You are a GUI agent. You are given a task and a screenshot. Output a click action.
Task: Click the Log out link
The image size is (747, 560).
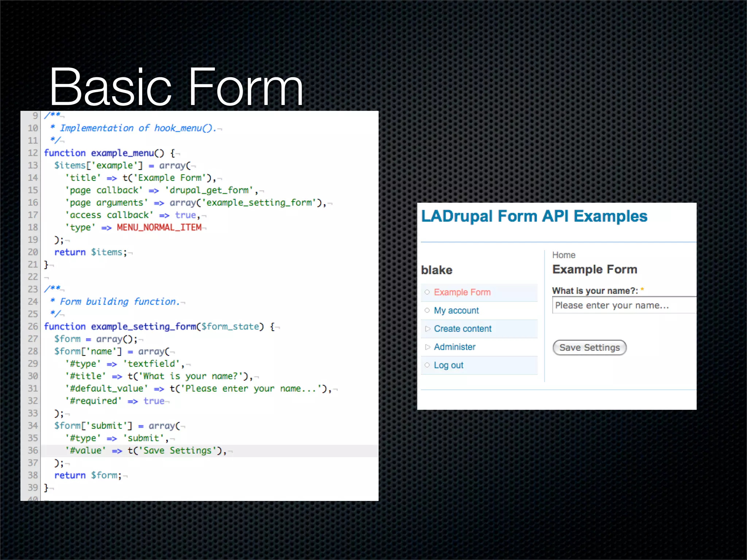coord(448,365)
